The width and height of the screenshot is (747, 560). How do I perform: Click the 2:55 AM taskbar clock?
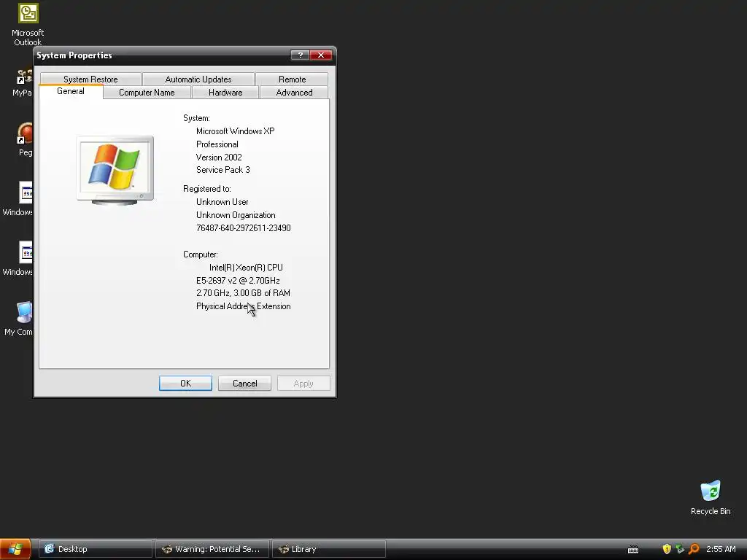point(721,549)
